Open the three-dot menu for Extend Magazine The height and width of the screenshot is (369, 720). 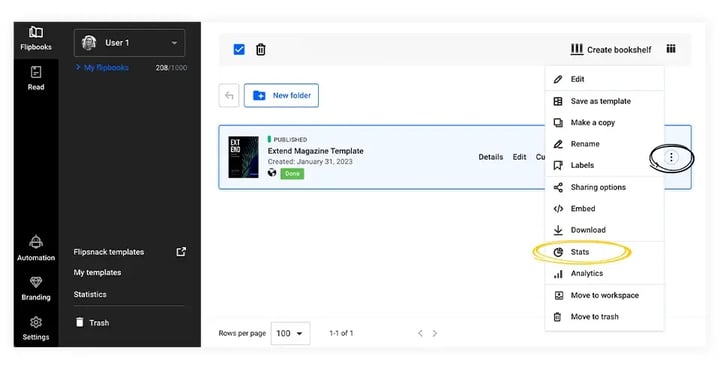click(671, 157)
